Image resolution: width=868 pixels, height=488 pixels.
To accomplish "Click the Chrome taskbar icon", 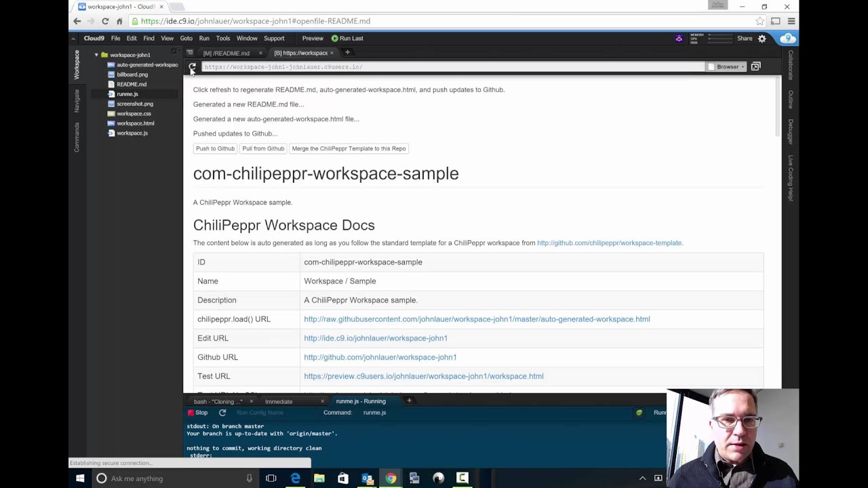I will [x=391, y=479].
